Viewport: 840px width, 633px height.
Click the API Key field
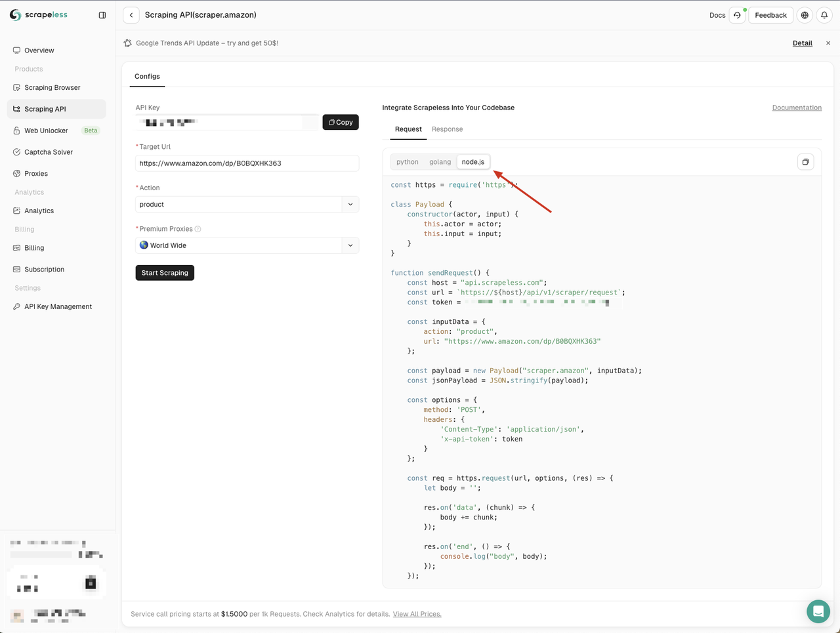point(227,122)
